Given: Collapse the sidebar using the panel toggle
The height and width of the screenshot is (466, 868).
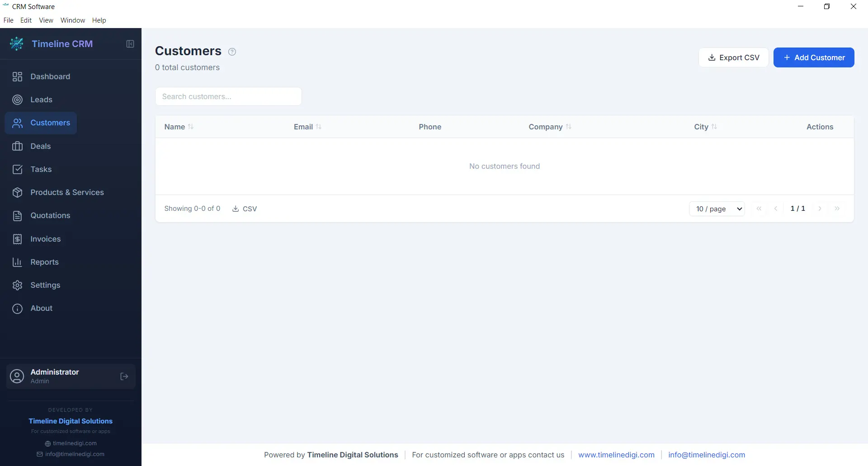Looking at the screenshot, I should tap(130, 43).
